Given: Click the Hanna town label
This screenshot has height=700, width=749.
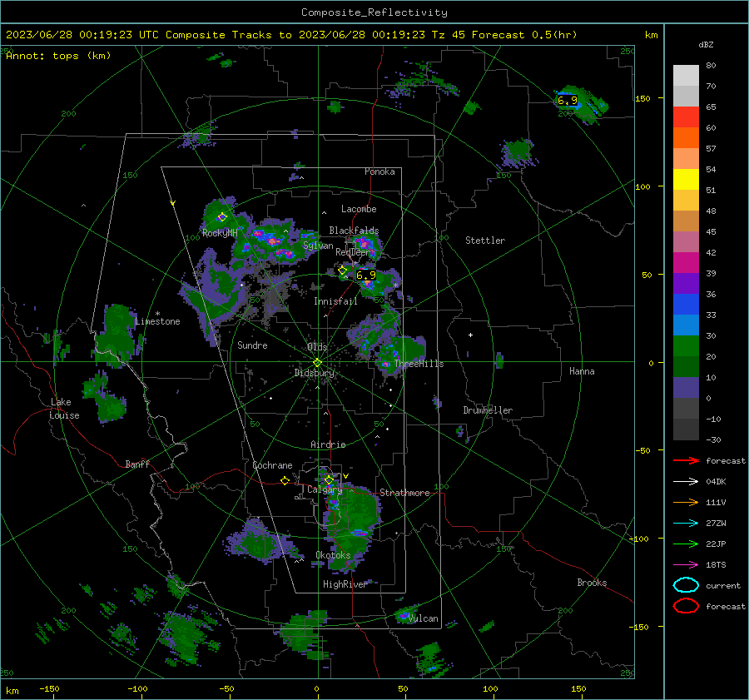Looking at the screenshot, I should (582, 371).
